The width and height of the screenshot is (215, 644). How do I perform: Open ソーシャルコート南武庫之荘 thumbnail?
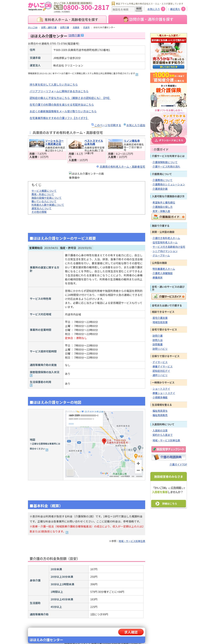(x=37, y=143)
